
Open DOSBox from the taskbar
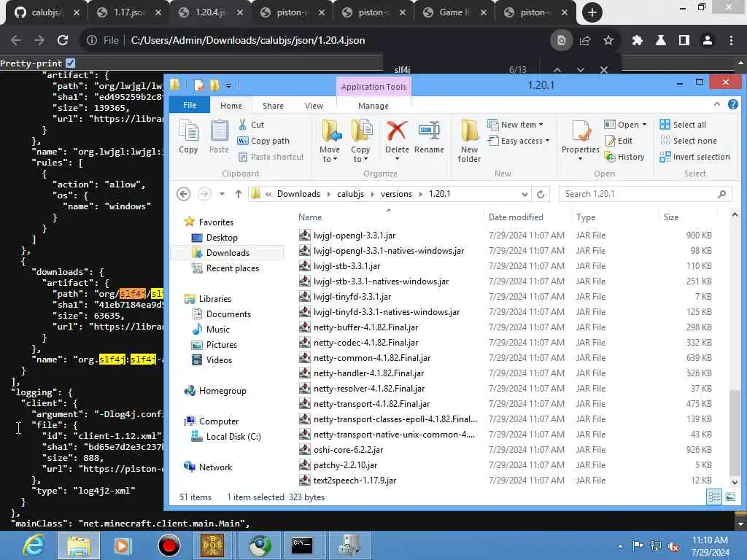212,545
